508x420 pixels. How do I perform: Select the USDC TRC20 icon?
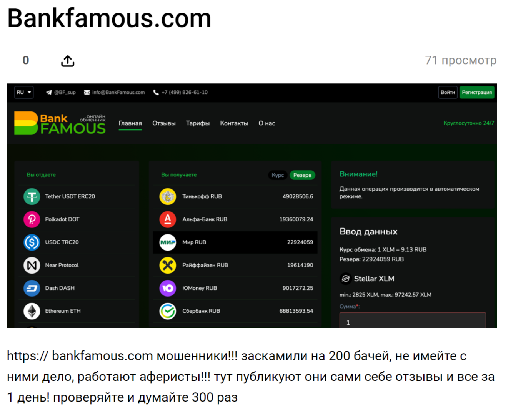(x=32, y=242)
